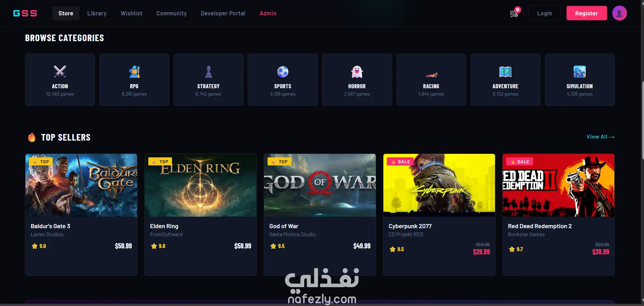The image size is (644, 306).
Task: Go to the Admin menu item
Action: [268, 13]
